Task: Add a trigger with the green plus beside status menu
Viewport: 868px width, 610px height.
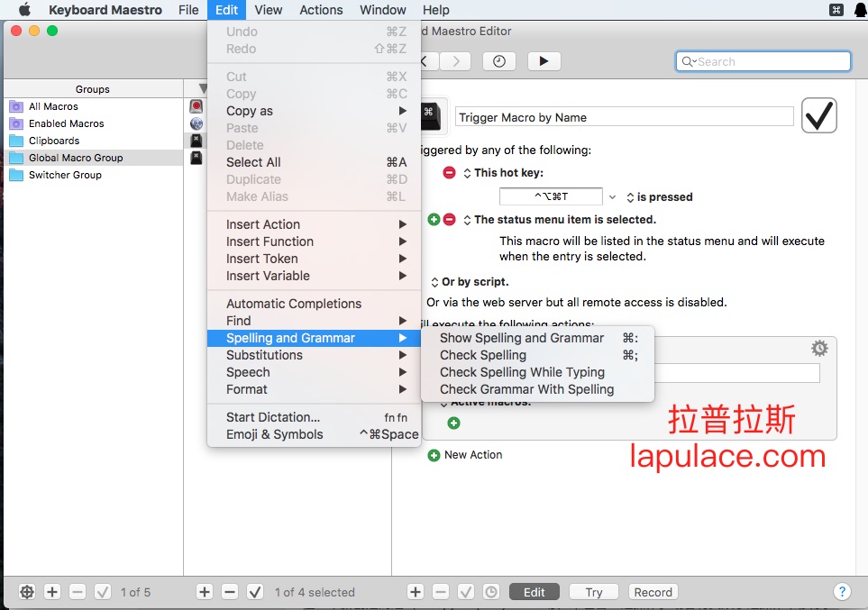Action: coord(434,219)
